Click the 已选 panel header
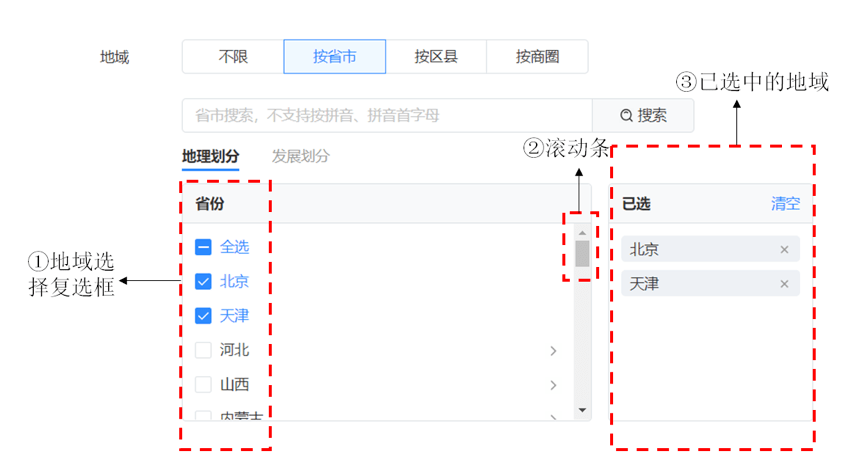864x470 pixels. point(636,204)
